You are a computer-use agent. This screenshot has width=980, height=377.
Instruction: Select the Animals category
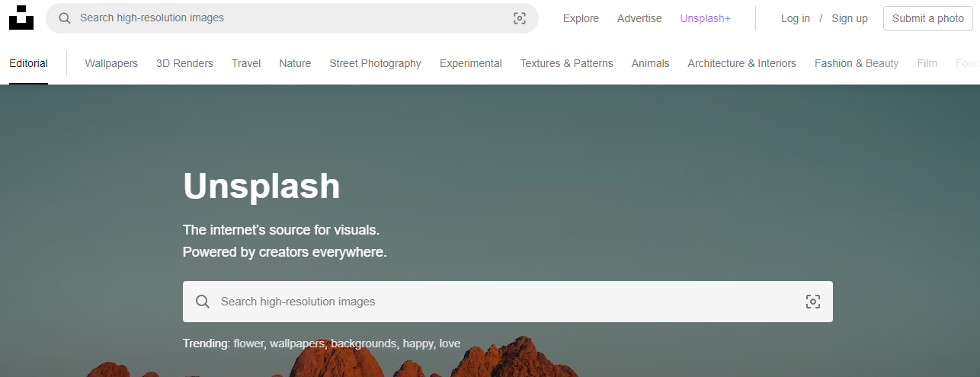tap(650, 63)
